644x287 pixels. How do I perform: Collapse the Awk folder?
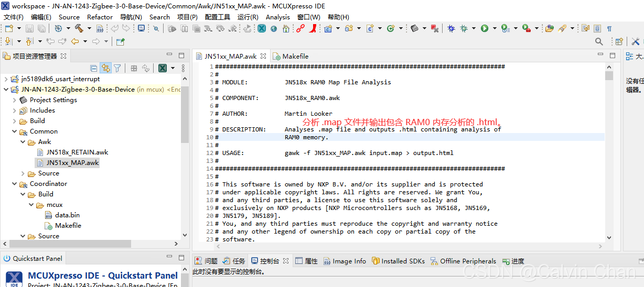click(x=23, y=142)
